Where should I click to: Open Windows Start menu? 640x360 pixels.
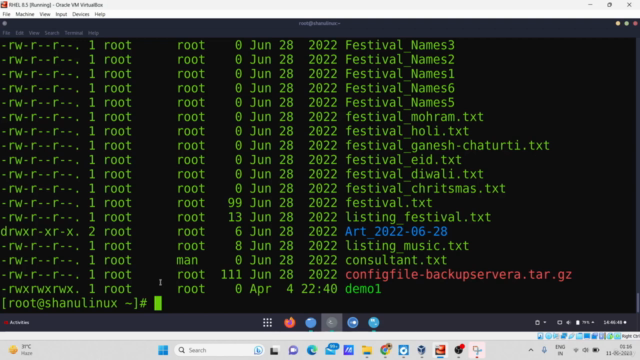pos(163,350)
